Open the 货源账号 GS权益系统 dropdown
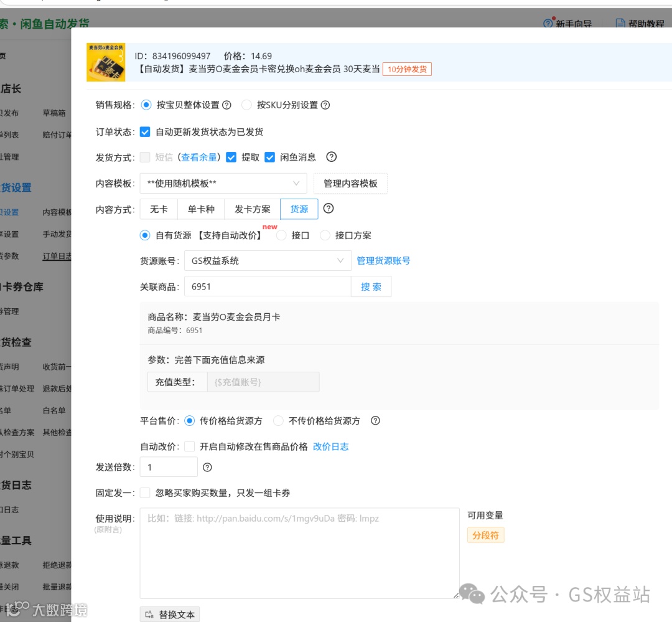 click(268, 261)
